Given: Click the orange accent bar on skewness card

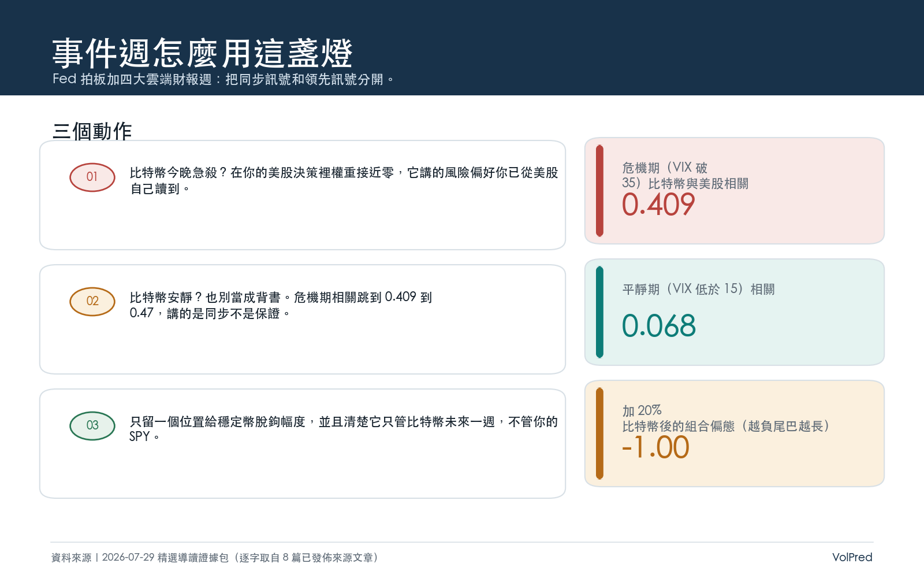Looking at the screenshot, I should 599,433.
